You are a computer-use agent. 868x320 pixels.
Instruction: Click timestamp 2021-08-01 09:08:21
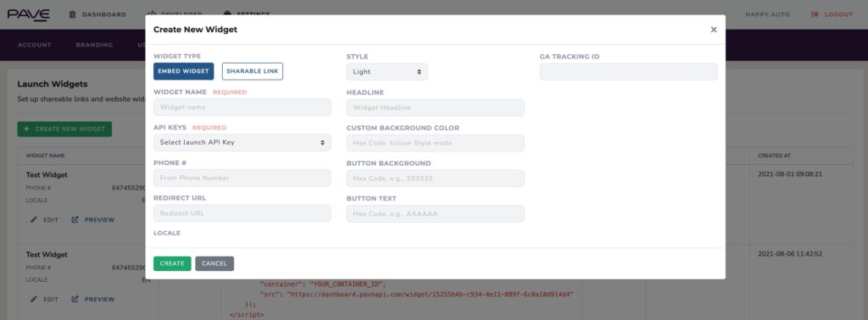pyautogui.click(x=790, y=174)
